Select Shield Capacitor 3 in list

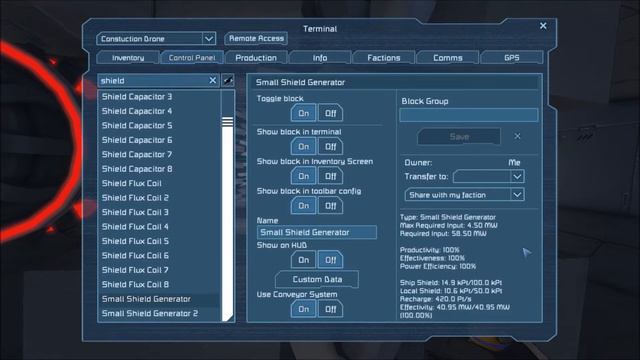tap(159, 97)
